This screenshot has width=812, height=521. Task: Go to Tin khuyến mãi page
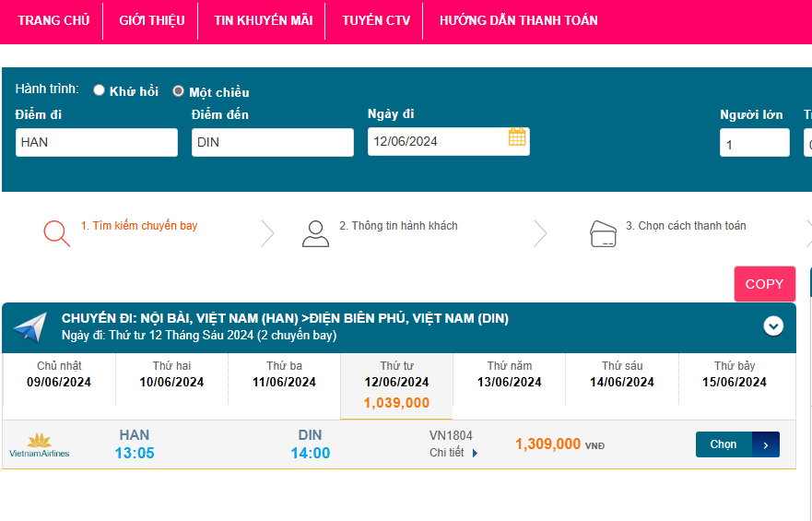(x=263, y=20)
